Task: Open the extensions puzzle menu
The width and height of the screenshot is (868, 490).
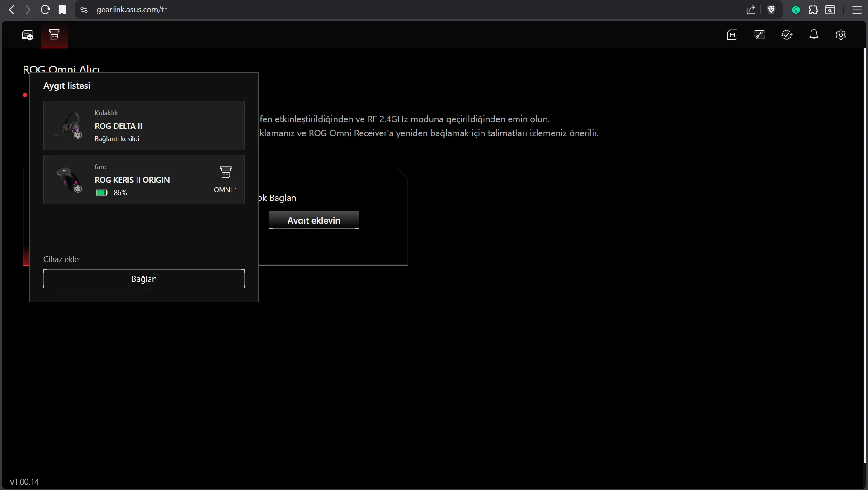Action: tap(813, 10)
